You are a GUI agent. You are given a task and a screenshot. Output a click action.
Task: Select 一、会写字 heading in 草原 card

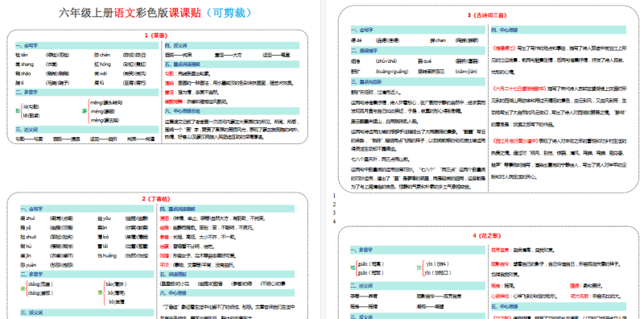(26, 46)
